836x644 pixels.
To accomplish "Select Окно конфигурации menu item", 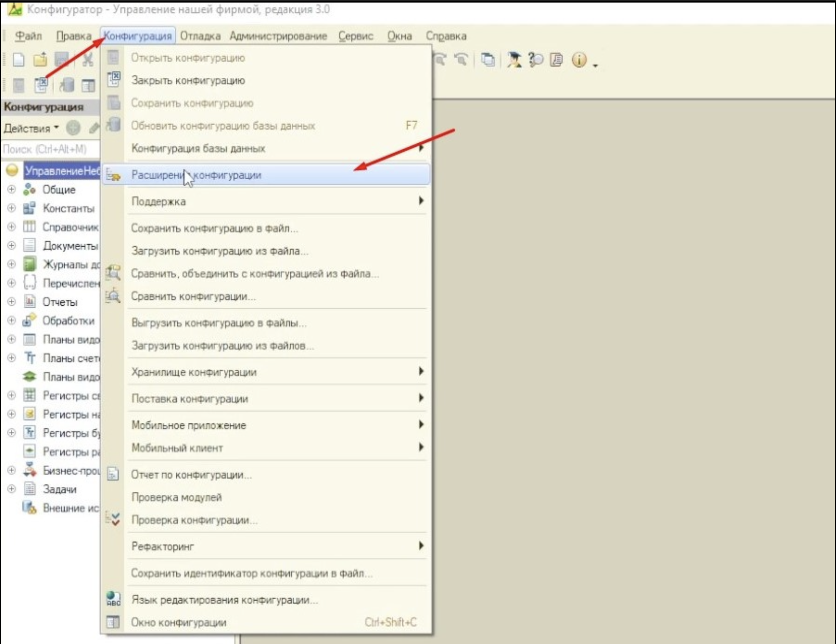I will coord(266,622).
